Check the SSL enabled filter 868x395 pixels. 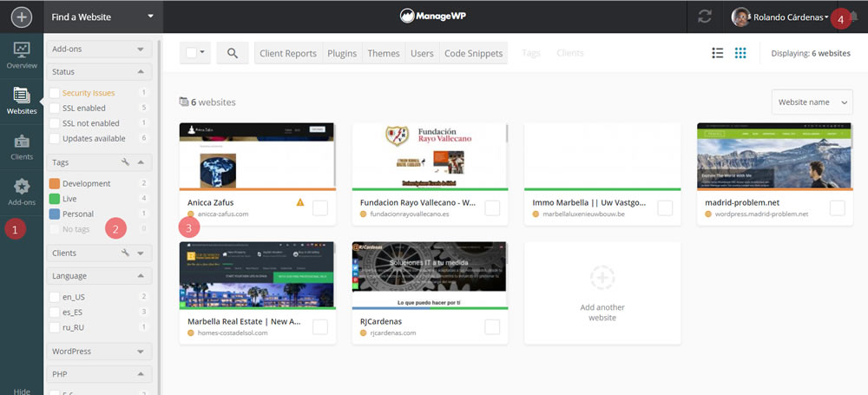[x=54, y=108]
